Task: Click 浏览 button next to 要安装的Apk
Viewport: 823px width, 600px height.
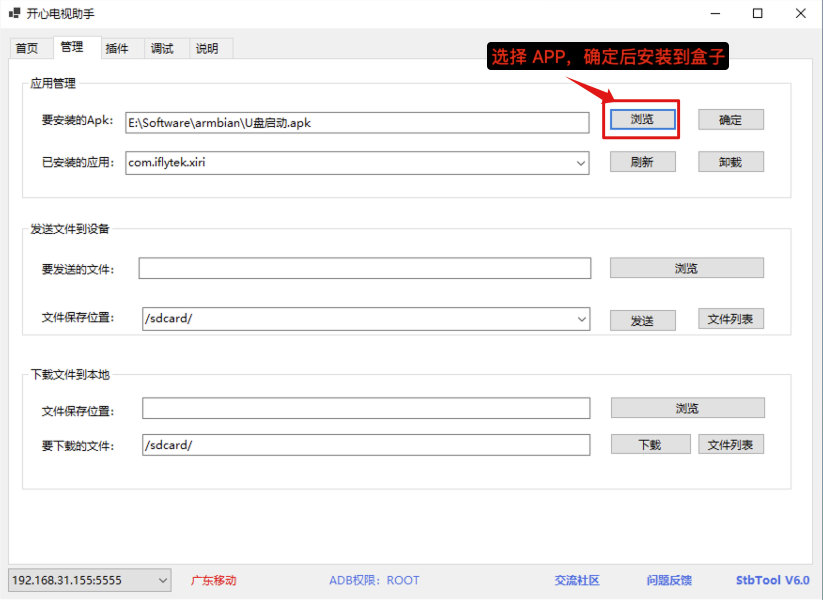Action: point(642,120)
